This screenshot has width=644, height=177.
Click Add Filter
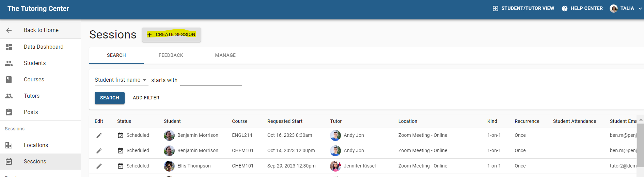(x=146, y=98)
